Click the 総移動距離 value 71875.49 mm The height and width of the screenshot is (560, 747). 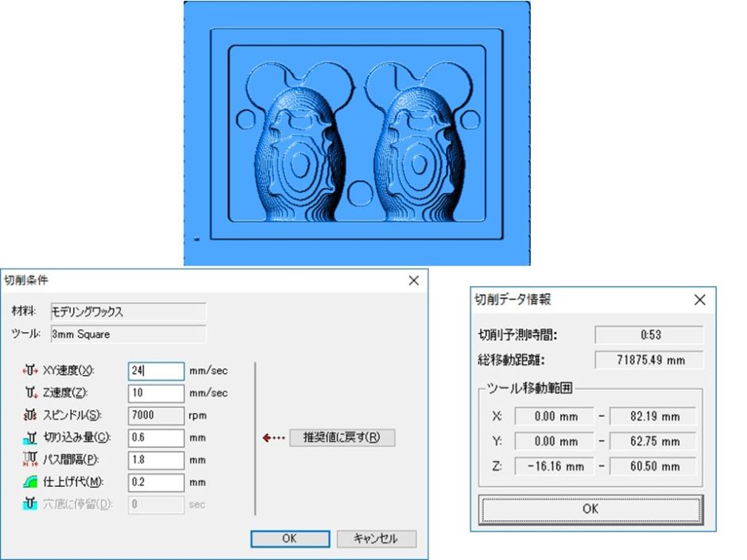649,360
